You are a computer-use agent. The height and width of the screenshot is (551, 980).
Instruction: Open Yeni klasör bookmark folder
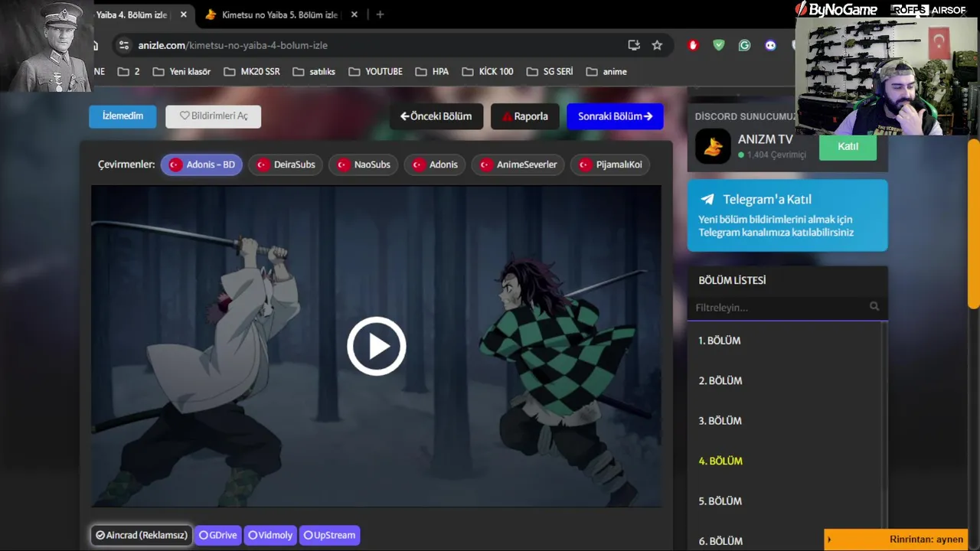[x=181, y=71]
